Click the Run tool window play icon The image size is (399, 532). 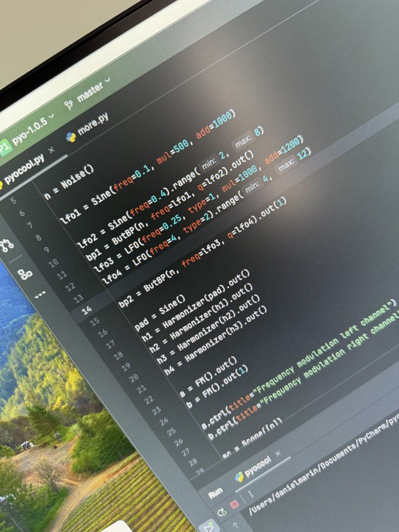(209, 527)
